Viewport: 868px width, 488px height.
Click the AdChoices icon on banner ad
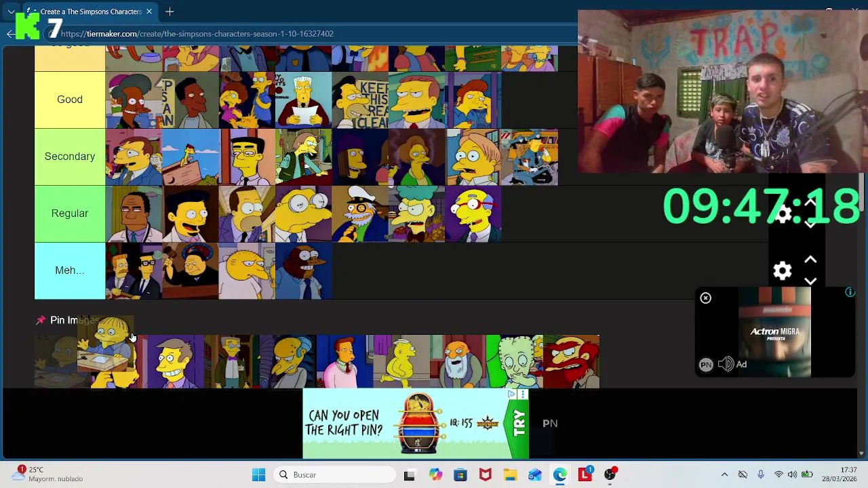[x=512, y=394]
